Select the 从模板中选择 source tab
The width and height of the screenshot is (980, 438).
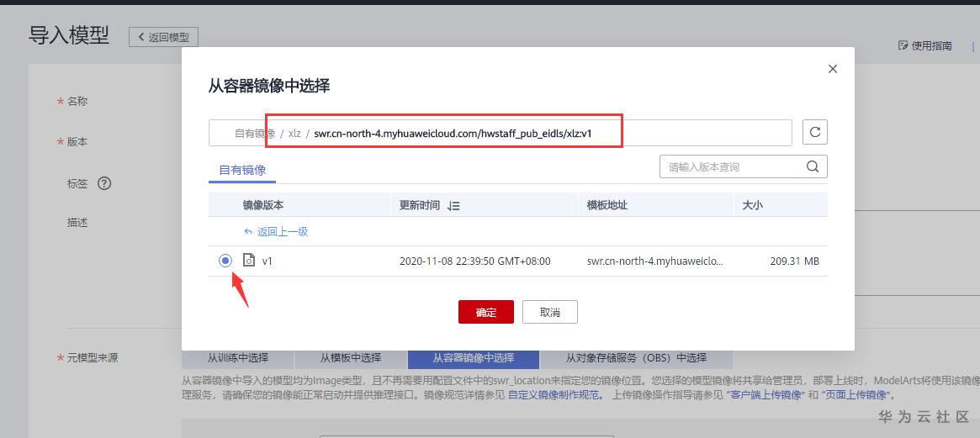pyautogui.click(x=351, y=358)
